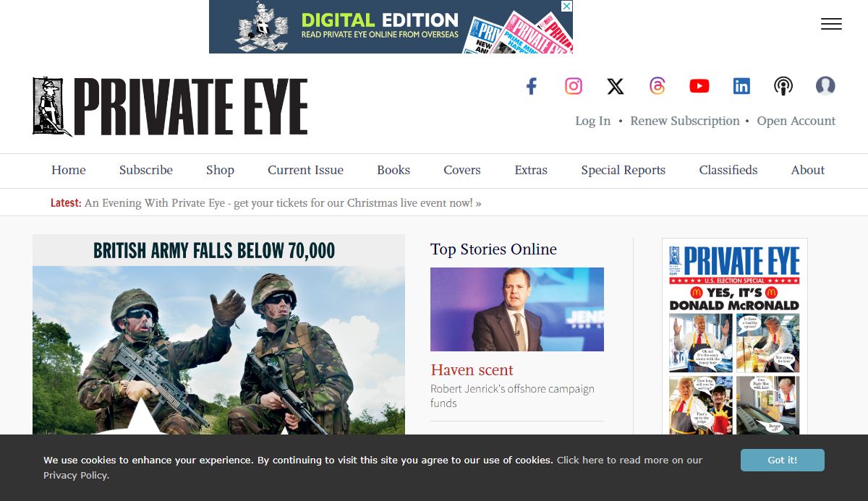
Task: Open the hamburger menu icon
Action: [x=831, y=24]
